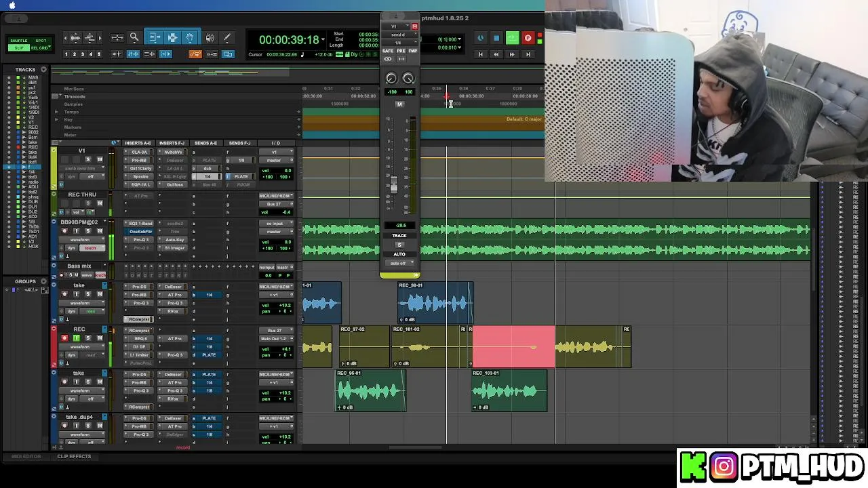Expand the Tempo ruler
The height and width of the screenshot is (488, 868).
pos(56,112)
